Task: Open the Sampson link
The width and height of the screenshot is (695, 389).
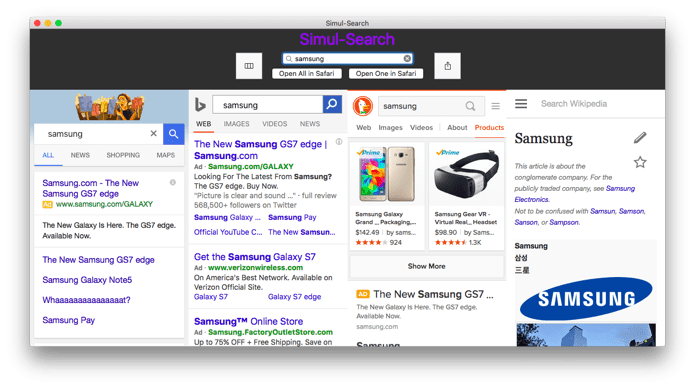Action: coord(564,222)
